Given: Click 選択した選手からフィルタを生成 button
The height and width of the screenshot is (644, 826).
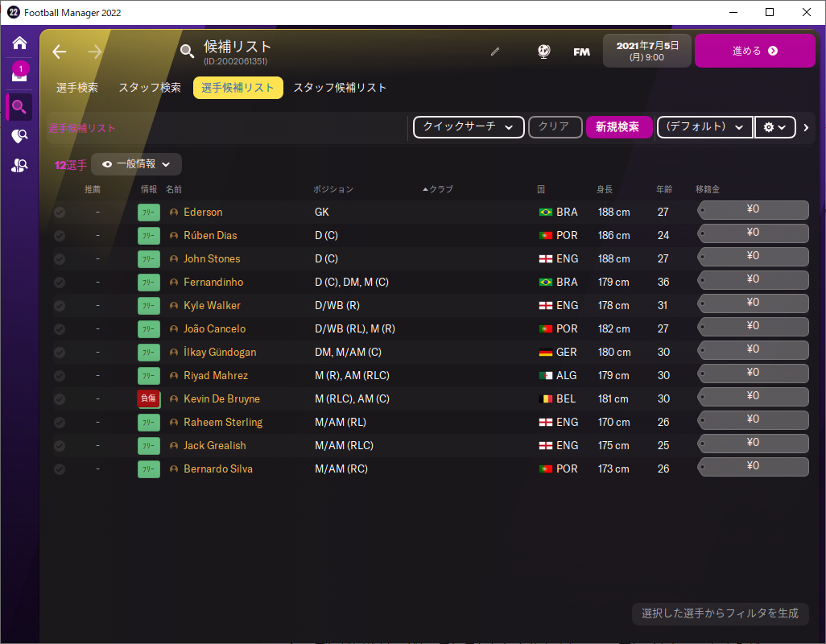Looking at the screenshot, I should coord(720,613).
